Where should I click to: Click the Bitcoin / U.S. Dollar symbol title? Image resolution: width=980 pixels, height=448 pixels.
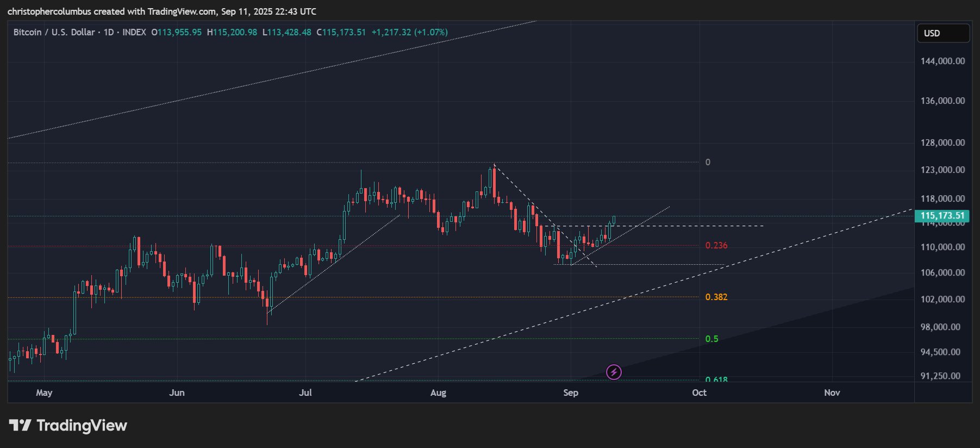click(54, 33)
